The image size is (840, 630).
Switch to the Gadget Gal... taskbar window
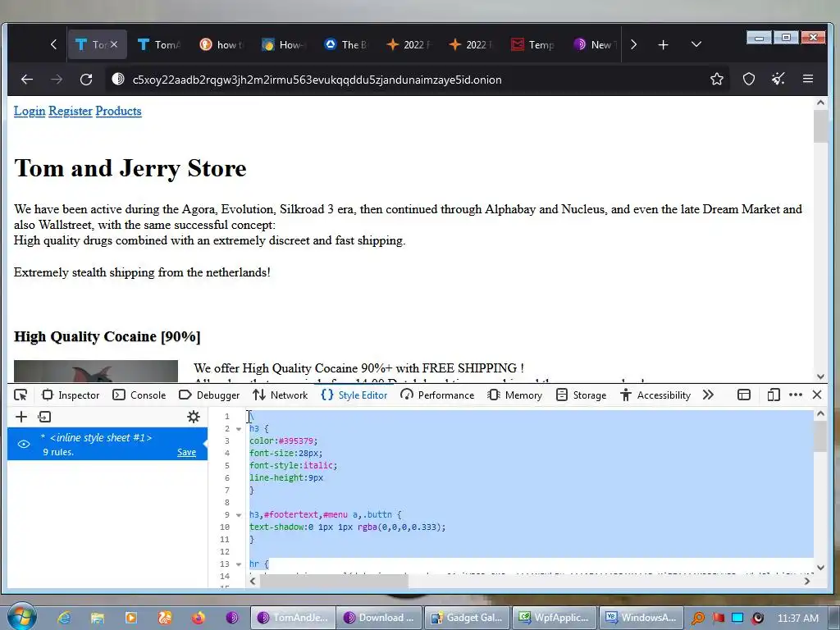tap(467, 618)
